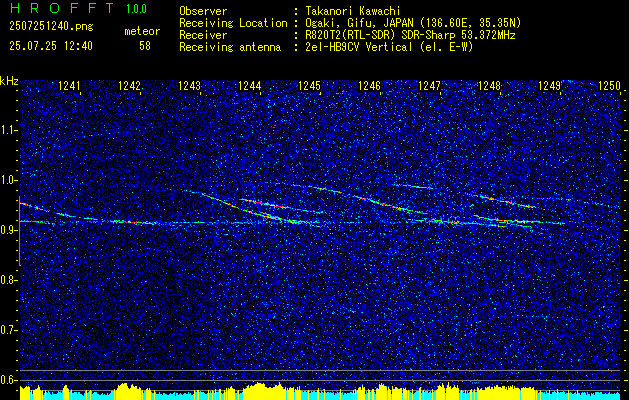Click the 1242 time marker
Screen dimensions: 629x400
130,85
